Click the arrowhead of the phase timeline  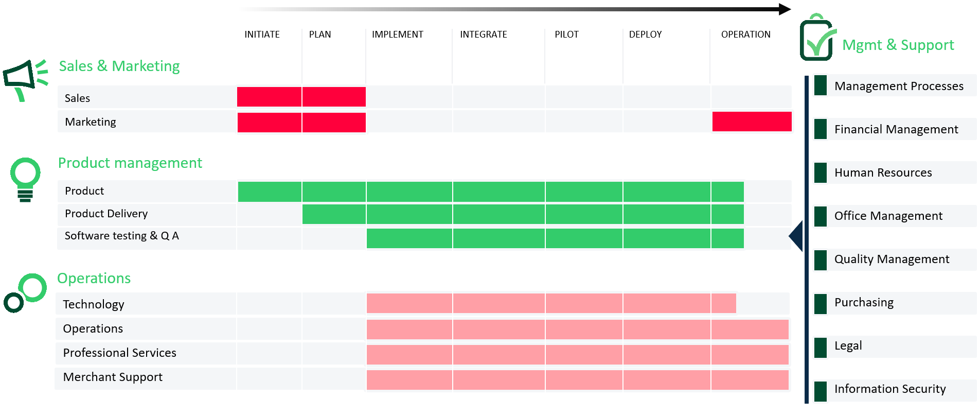785,9
